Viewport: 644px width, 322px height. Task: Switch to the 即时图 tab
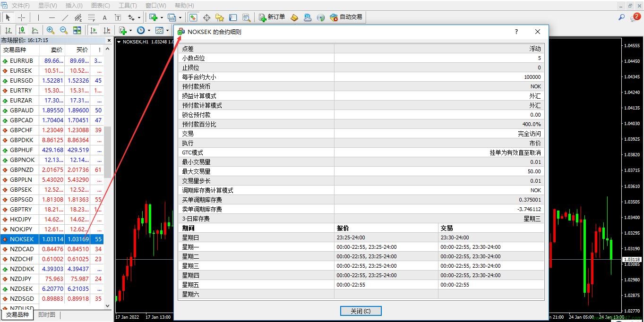point(47,315)
